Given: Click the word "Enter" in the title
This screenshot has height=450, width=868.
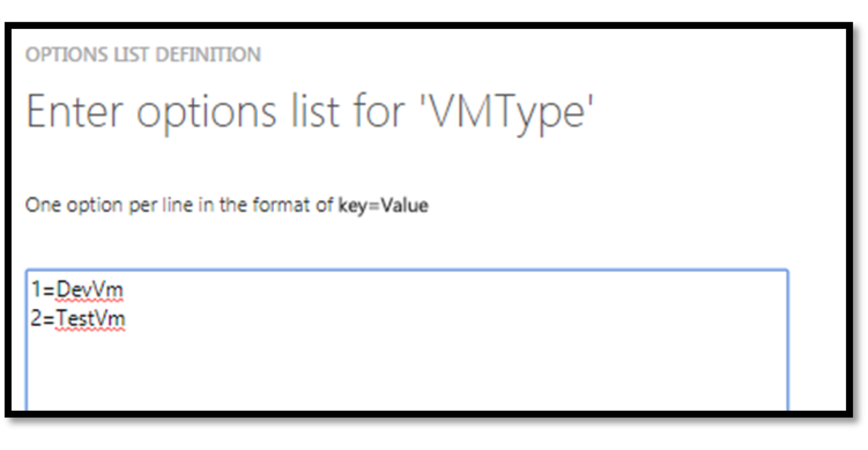Looking at the screenshot, I should pos(75,112).
